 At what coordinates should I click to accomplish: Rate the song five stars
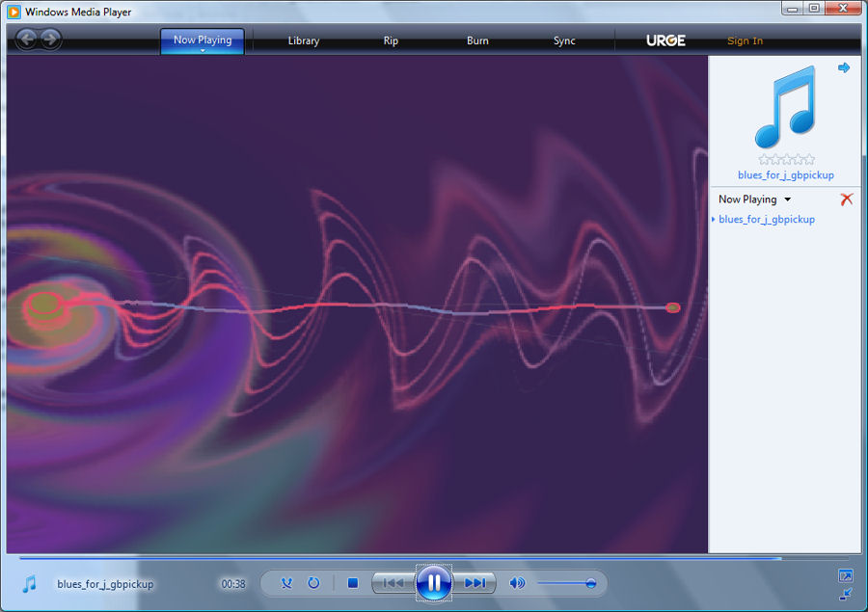809,160
